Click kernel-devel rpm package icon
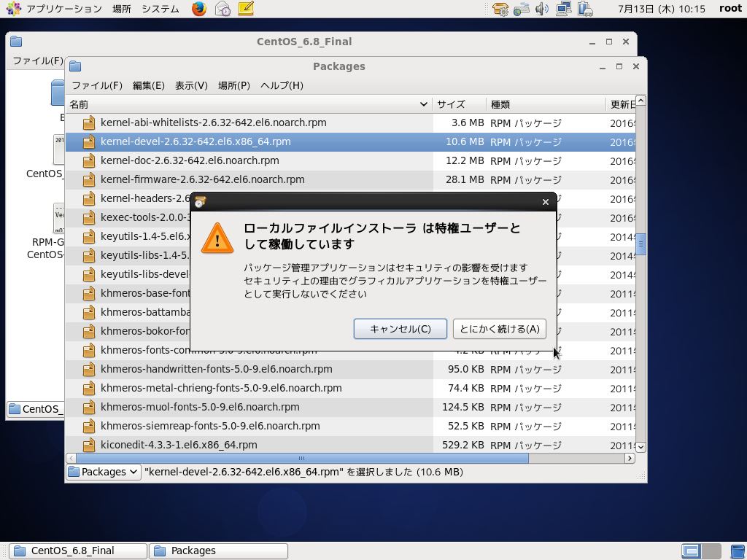Image resolution: width=747 pixels, height=560 pixels. tap(88, 142)
